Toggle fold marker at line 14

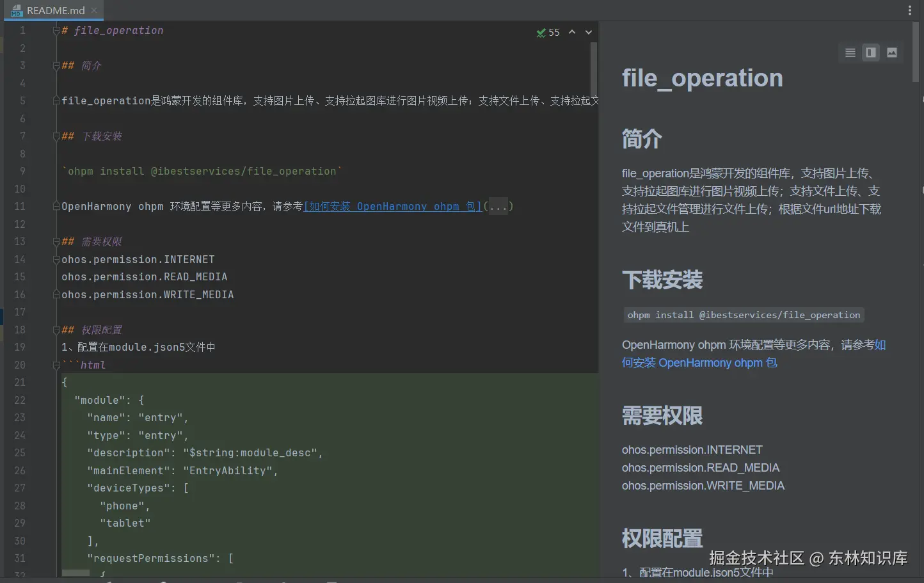56,260
